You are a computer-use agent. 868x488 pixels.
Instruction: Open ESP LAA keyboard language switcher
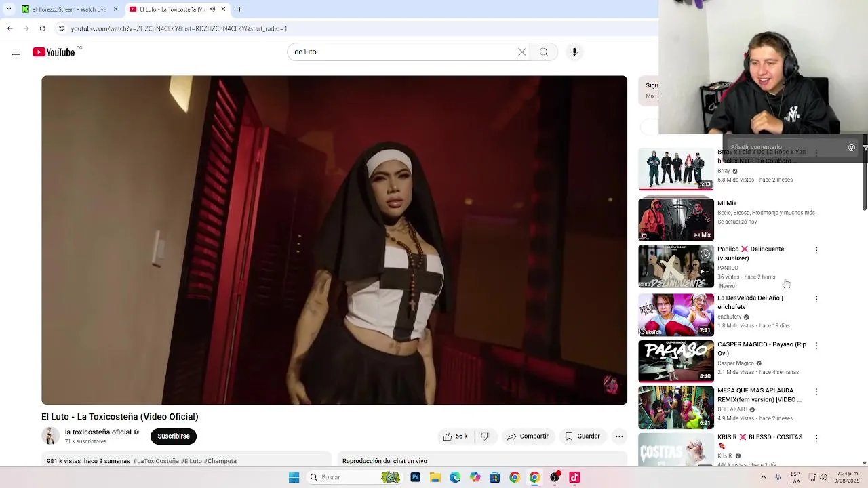795,477
